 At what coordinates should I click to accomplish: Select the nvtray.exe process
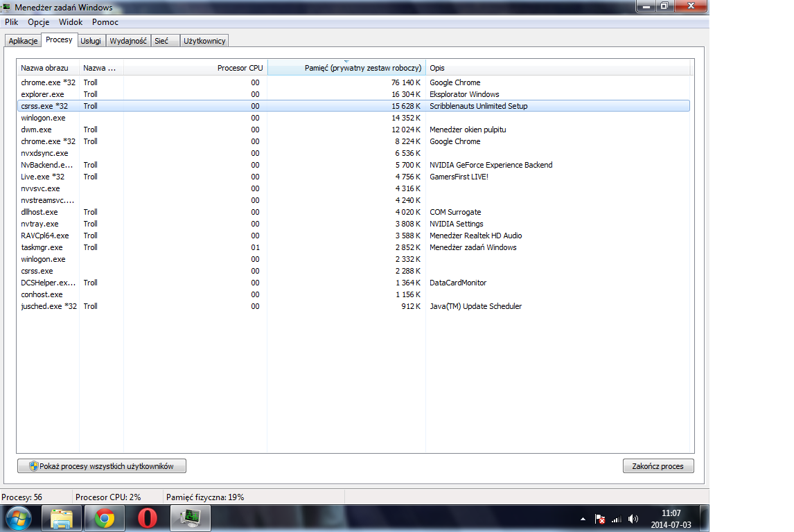353,224
